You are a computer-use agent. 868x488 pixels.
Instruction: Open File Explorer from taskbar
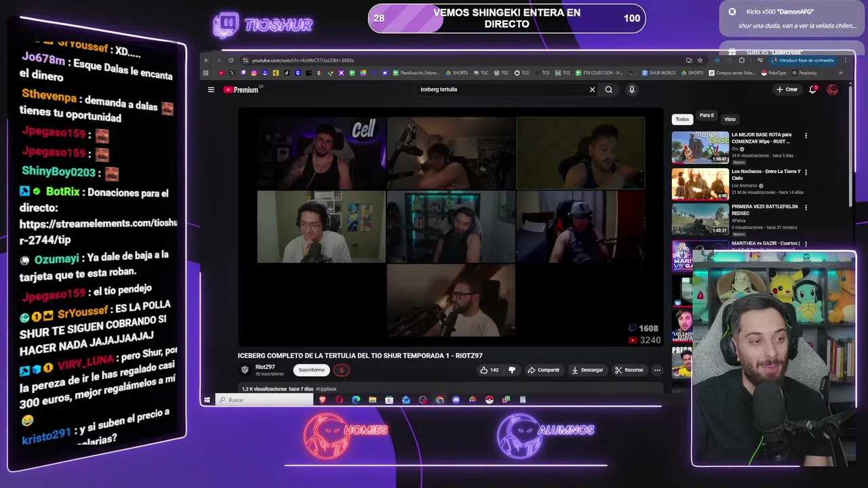(x=372, y=400)
